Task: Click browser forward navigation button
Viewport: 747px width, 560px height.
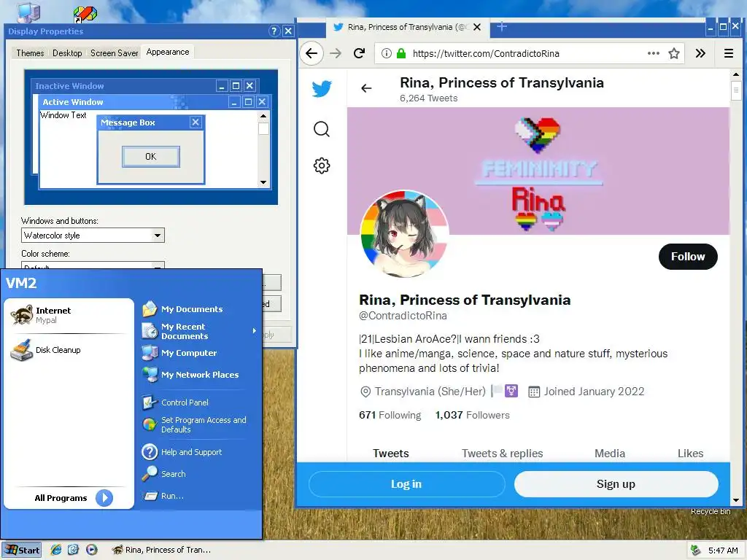Action: (x=336, y=53)
